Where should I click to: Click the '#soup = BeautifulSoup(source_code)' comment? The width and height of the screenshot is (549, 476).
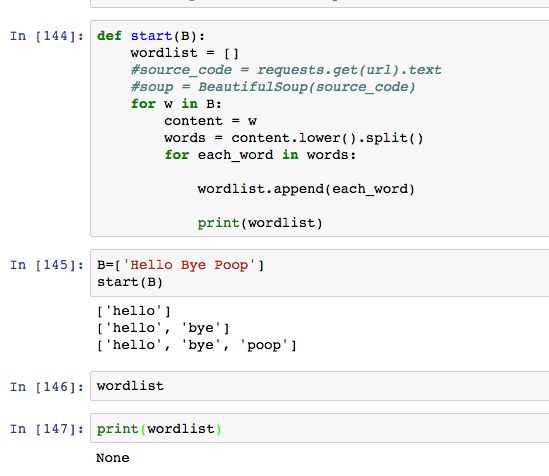point(273,87)
